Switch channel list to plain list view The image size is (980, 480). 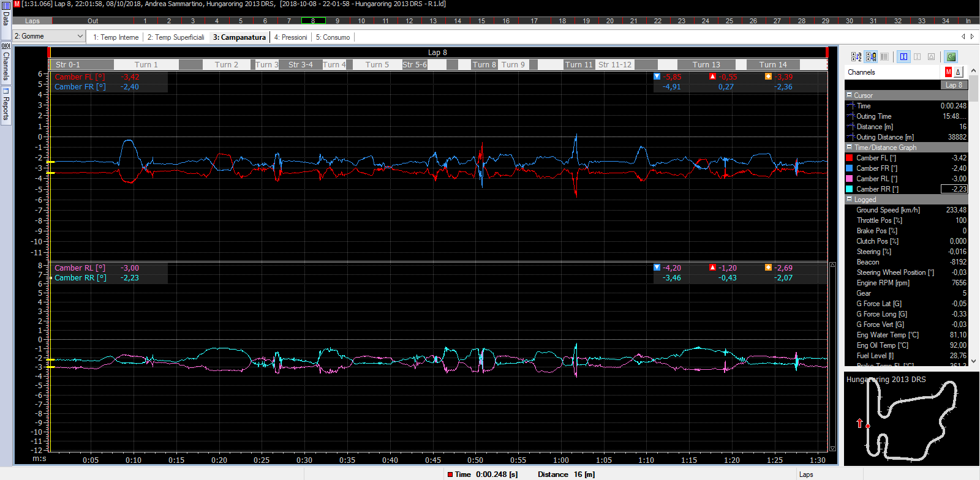tap(884, 57)
